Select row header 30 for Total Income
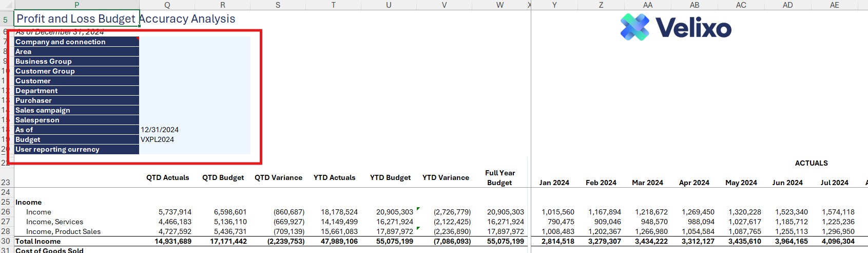The image size is (868, 253). coord(6,241)
